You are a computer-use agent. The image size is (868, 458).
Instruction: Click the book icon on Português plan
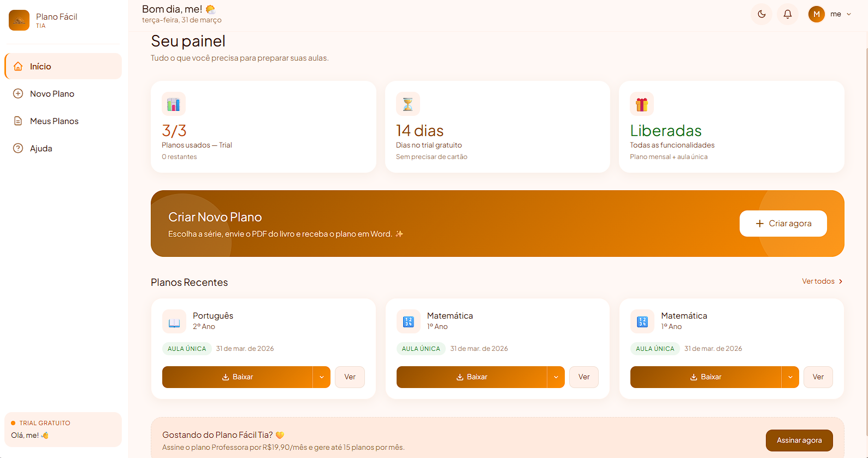coord(174,322)
